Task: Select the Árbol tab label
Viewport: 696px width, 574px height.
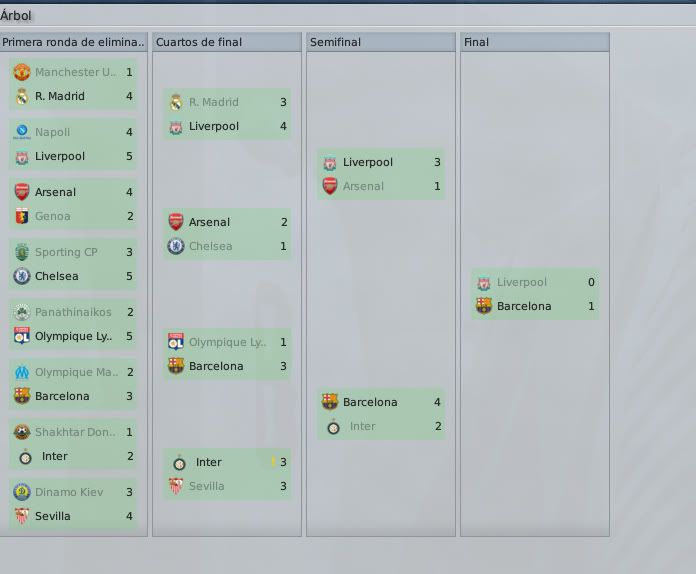Action: [x=16, y=16]
